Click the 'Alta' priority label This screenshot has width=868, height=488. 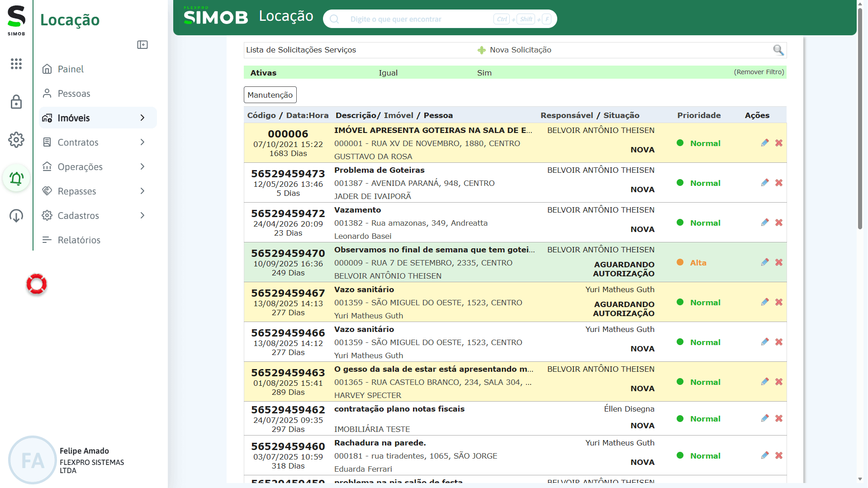point(698,263)
